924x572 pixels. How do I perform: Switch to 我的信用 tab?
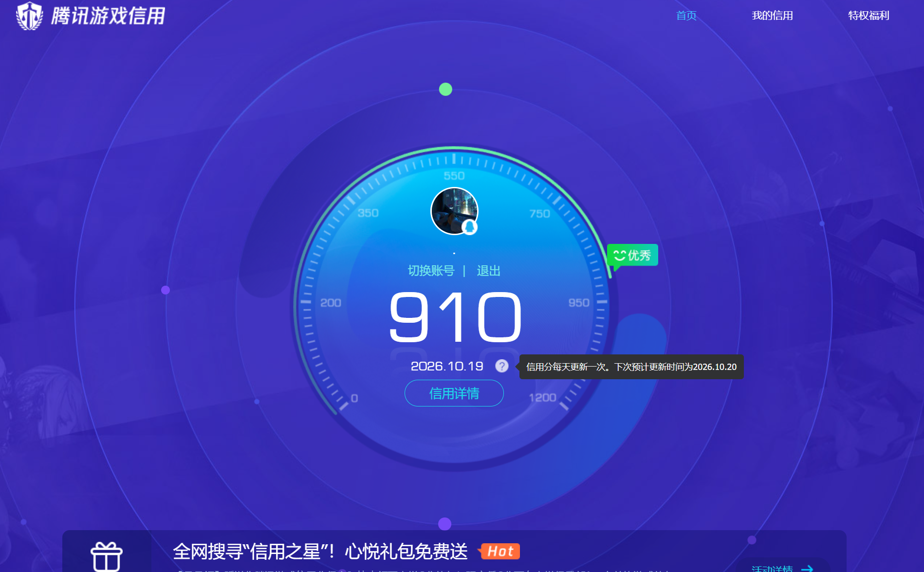772,16
